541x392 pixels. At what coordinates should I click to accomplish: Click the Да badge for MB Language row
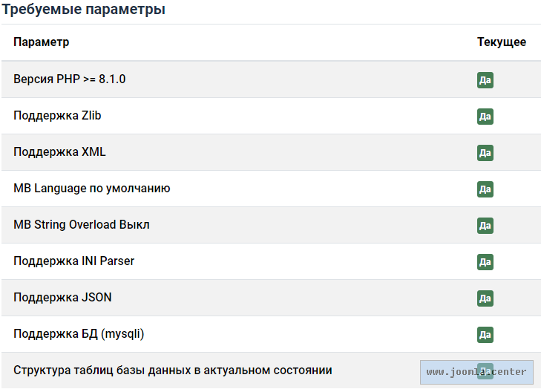[x=485, y=189]
